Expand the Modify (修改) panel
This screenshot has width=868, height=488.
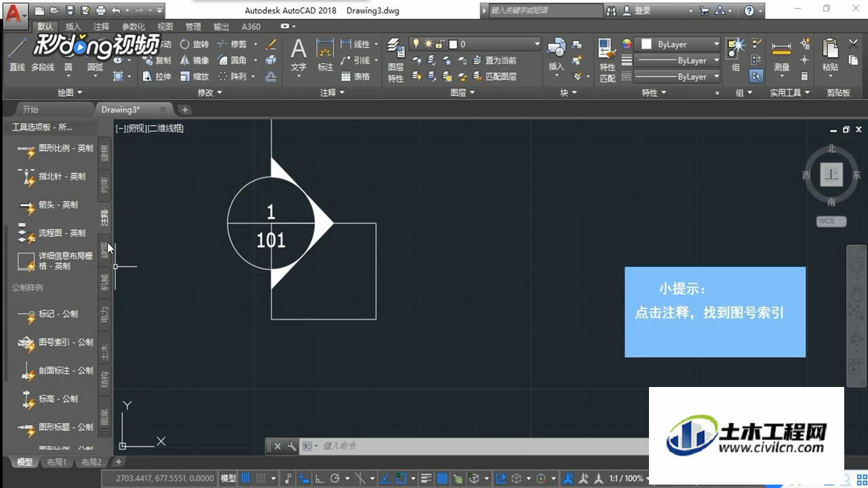pos(210,93)
